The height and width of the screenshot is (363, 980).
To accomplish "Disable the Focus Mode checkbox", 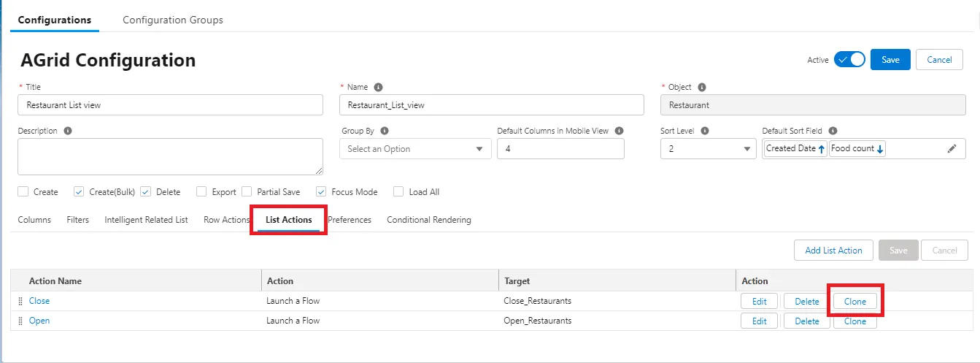I will [x=321, y=192].
